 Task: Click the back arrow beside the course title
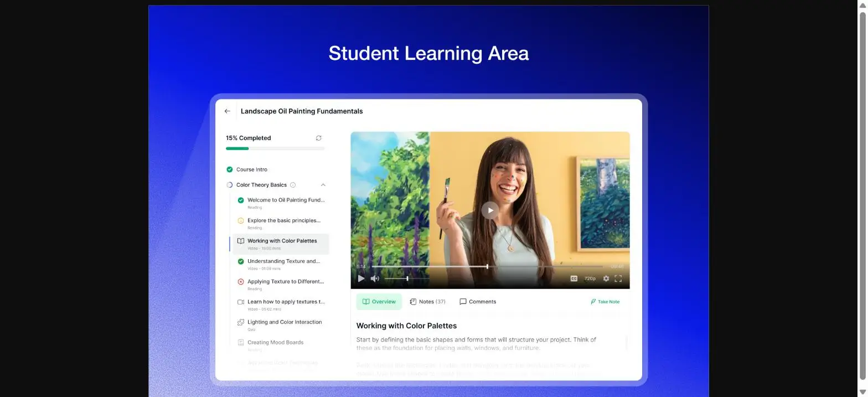point(227,111)
